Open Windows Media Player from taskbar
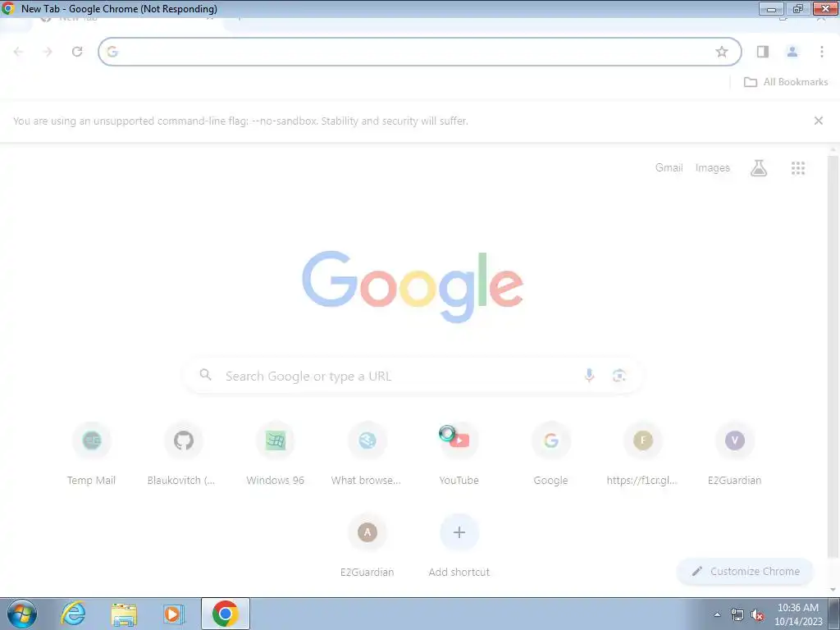840x630 pixels. coord(173,614)
